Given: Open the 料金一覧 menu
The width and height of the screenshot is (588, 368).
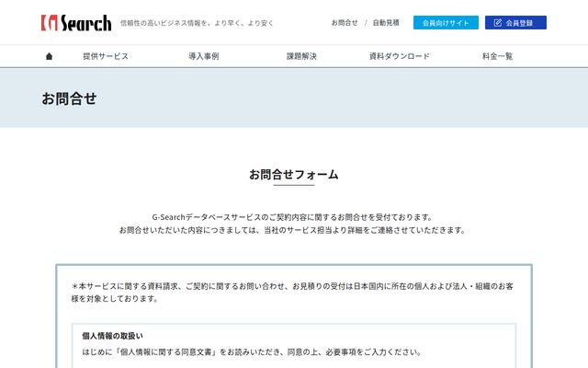Looking at the screenshot, I should coord(497,56).
